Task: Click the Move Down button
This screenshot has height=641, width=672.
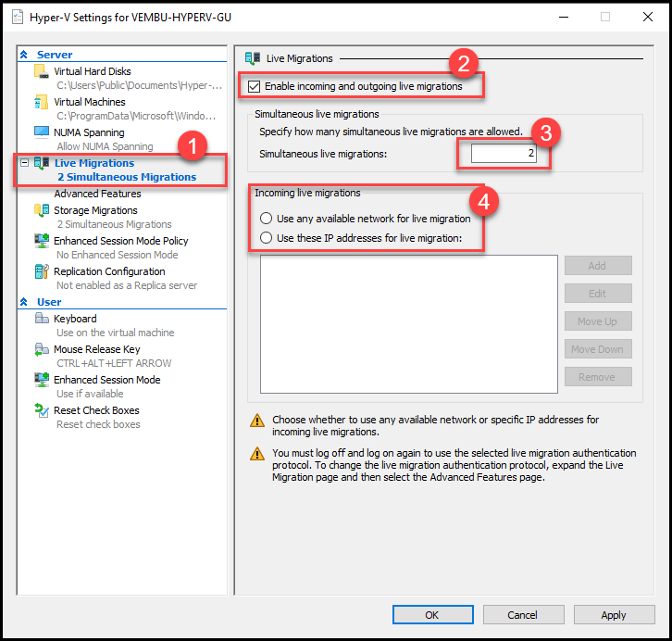Action: (598, 349)
